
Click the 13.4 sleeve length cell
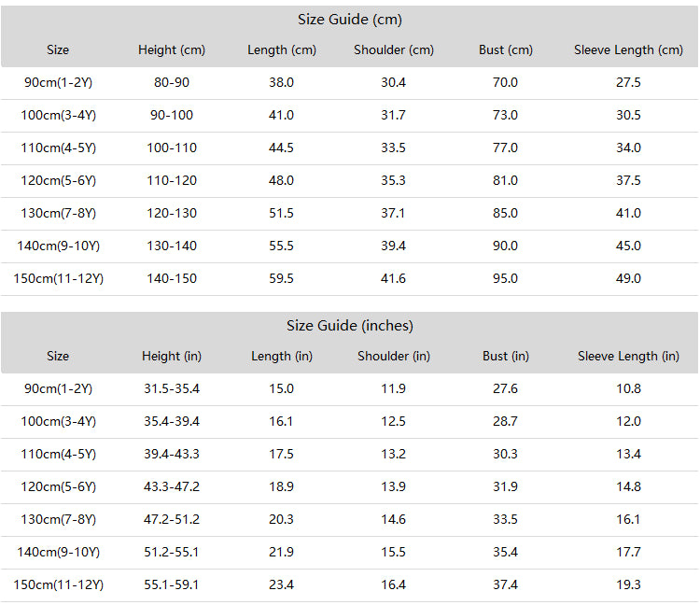click(628, 454)
